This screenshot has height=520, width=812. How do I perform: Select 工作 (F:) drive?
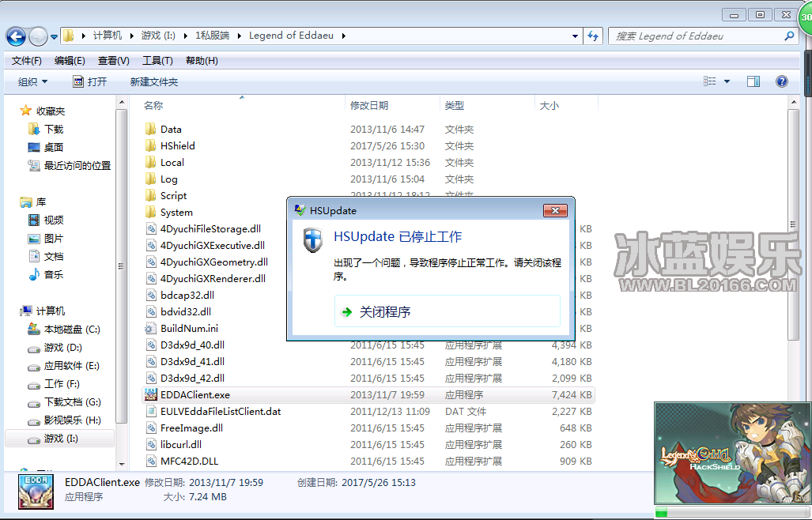click(x=54, y=384)
